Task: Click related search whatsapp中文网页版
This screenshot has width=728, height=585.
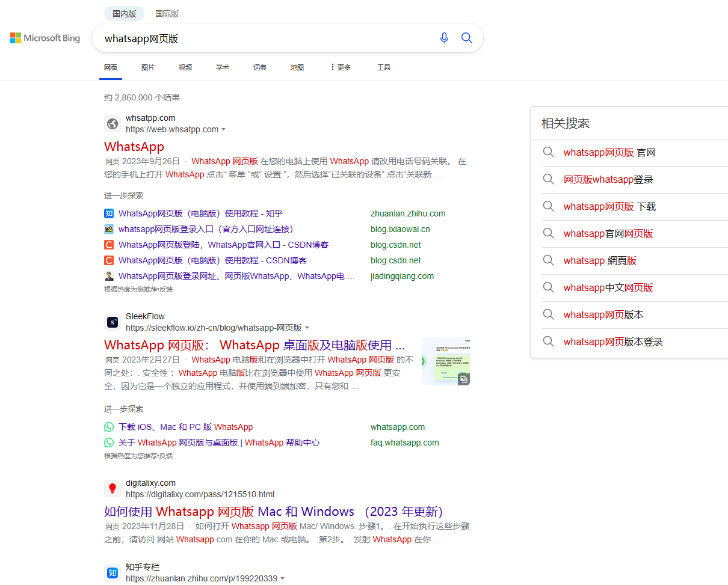Action: (608, 288)
